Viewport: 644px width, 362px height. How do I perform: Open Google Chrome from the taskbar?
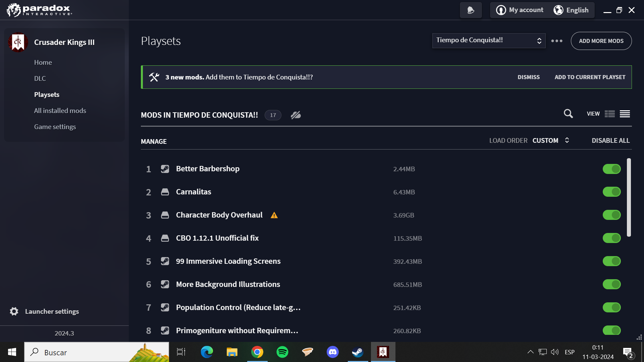tap(257, 352)
